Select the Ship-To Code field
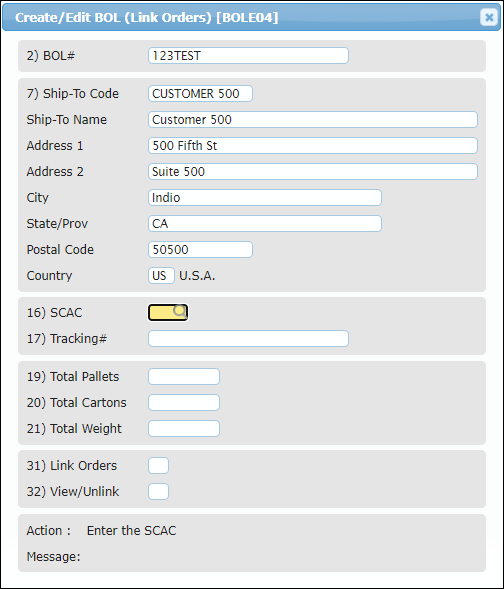 [x=200, y=94]
